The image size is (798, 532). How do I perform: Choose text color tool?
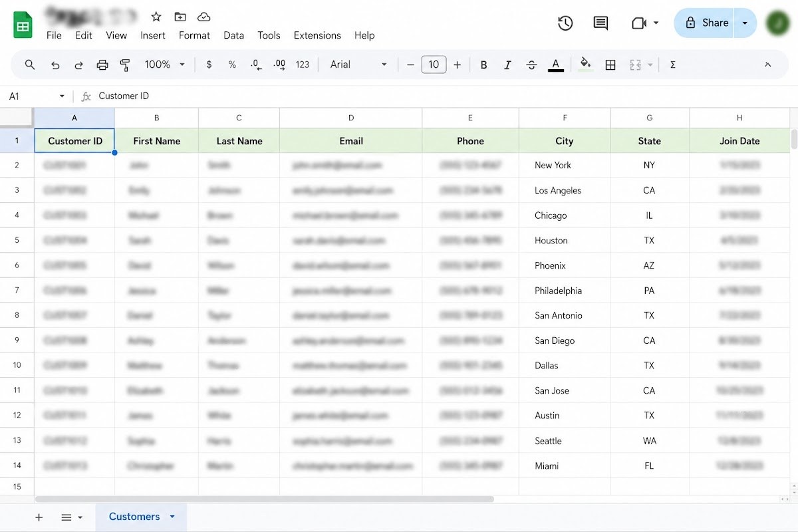556,65
